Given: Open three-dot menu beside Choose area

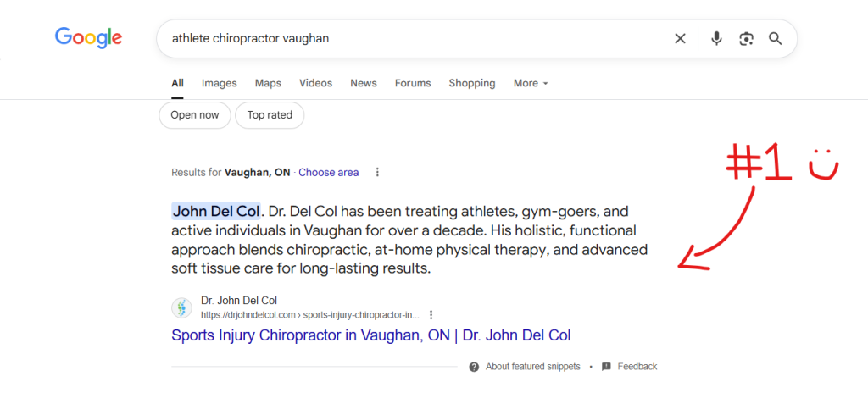Looking at the screenshot, I should coord(377,172).
